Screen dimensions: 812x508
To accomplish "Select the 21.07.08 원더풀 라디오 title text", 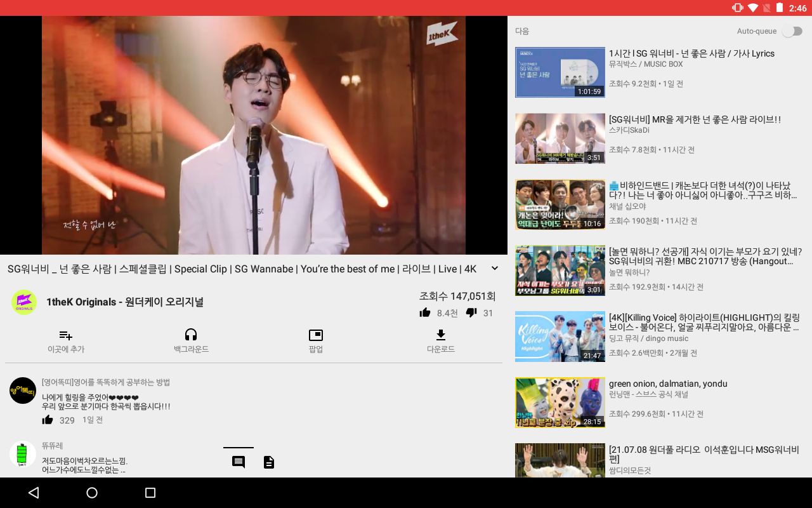I will [704, 454].
